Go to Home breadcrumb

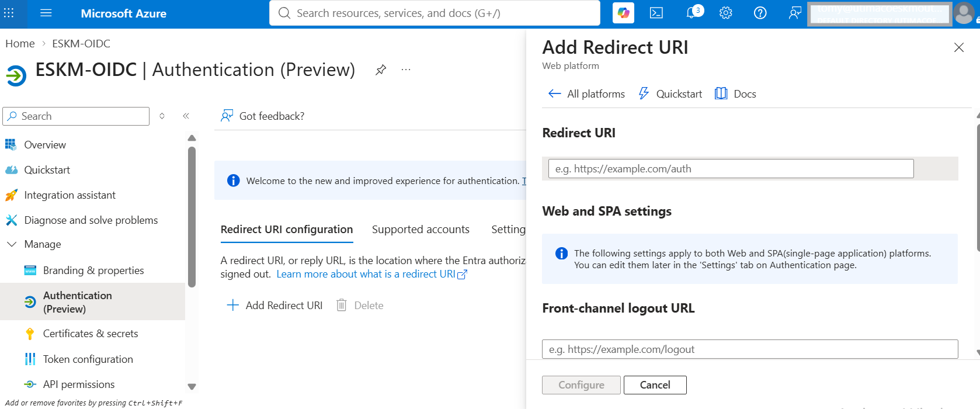20,44
